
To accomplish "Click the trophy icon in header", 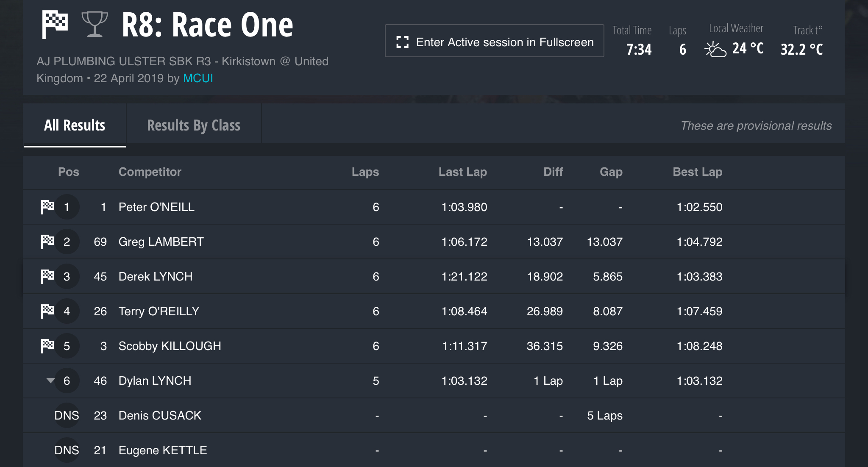I will point(95,24).
